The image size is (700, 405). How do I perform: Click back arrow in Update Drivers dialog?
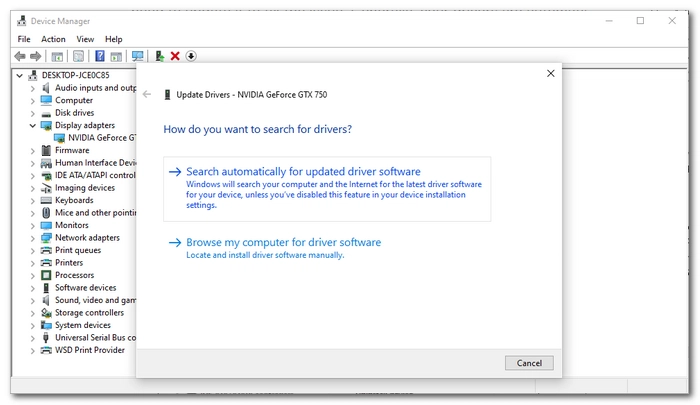point(147,94)
